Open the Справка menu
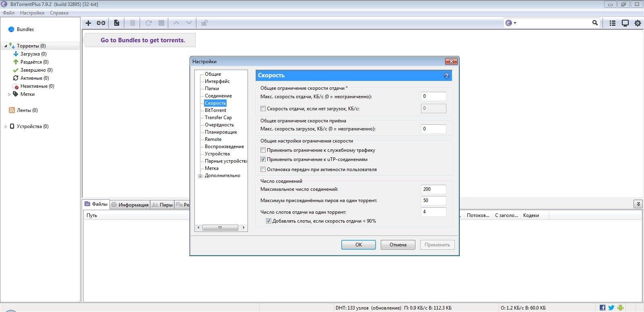Screen dimensions: 644x312 pyautogui.click(x=59, y=13)
